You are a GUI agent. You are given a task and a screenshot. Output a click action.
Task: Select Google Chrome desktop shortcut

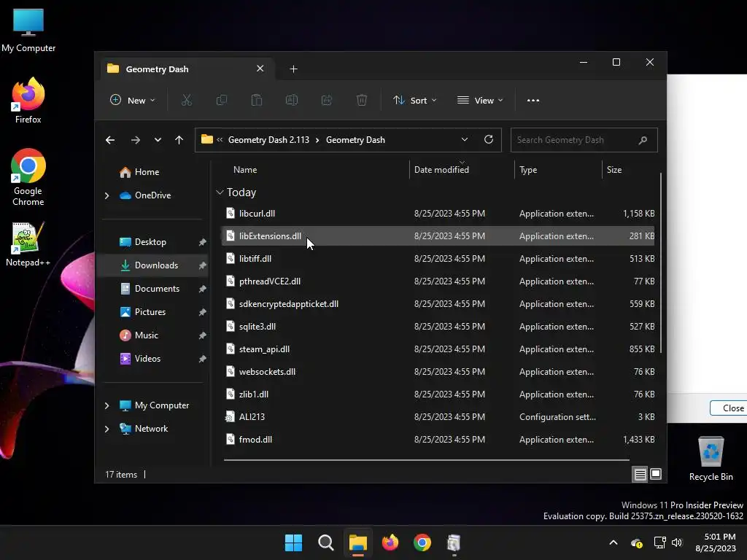coord(28,177)
